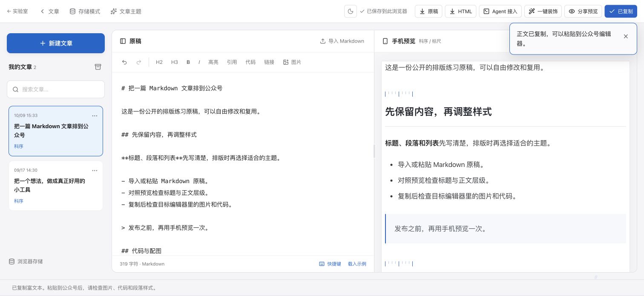Click the 科序 tag on 09/17 article
This screenshot has width=644, height=296.
(19, 201)
